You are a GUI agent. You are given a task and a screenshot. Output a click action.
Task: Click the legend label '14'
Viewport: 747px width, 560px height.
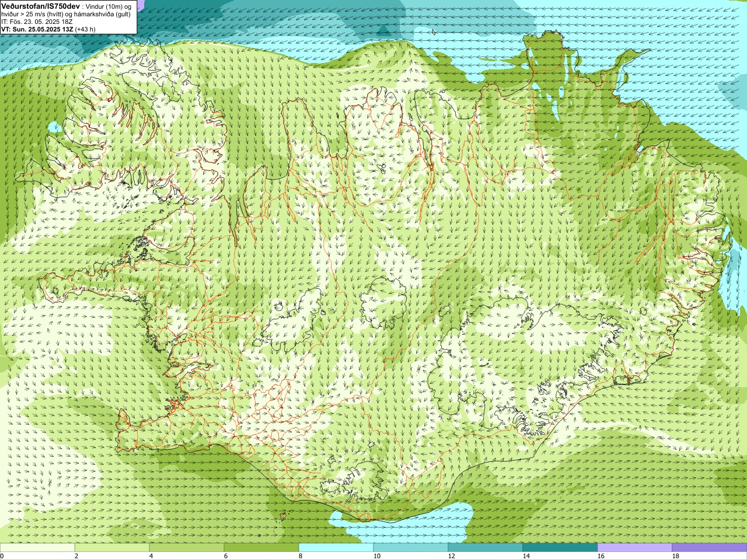tap(526, 556)
